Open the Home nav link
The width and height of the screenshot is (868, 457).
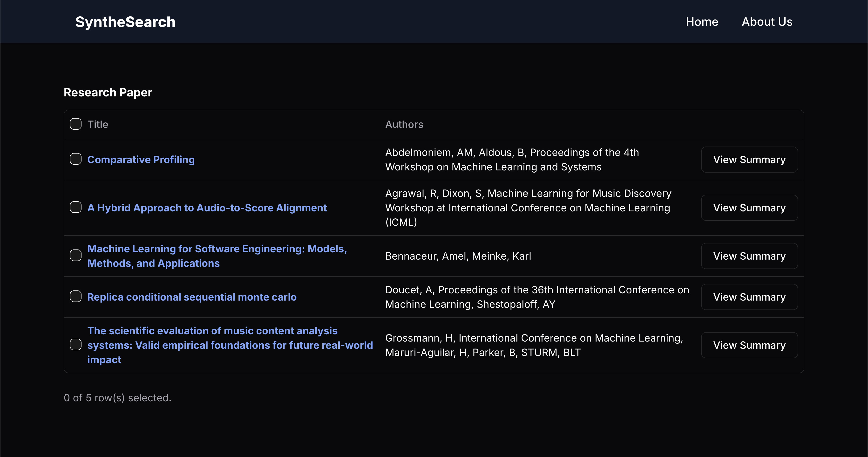point(702,22)
